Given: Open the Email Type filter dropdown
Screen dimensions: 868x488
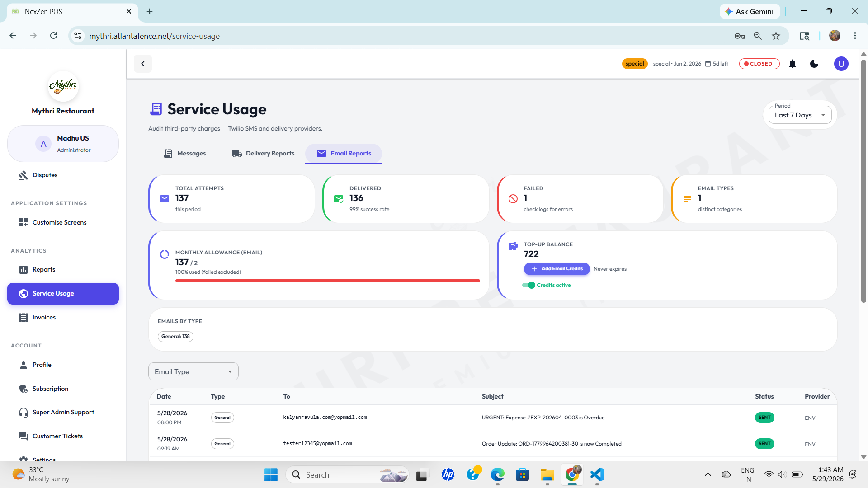Looking at the screenshot, I should [x=193, y=371].
